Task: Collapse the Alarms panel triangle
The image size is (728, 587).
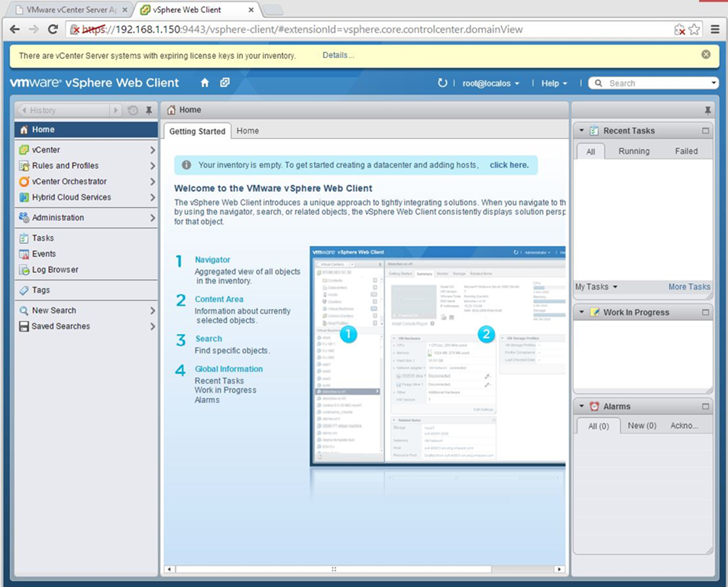Action: pos(581,407)
